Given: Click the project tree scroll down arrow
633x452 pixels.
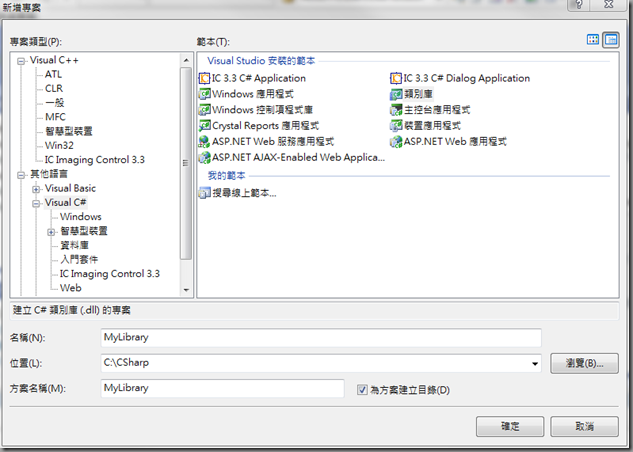Looking at the screenshot, I should 186,290.
